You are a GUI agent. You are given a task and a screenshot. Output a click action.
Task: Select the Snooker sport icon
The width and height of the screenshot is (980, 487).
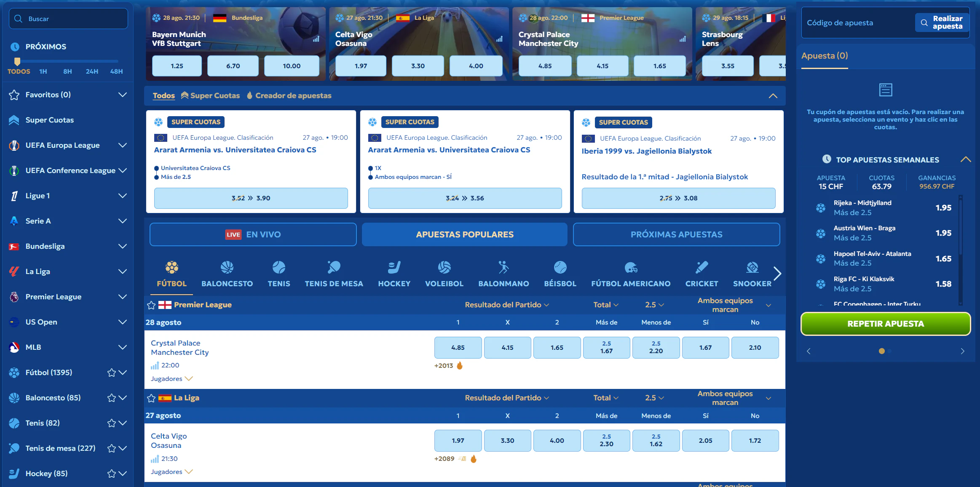coord(752,267)
